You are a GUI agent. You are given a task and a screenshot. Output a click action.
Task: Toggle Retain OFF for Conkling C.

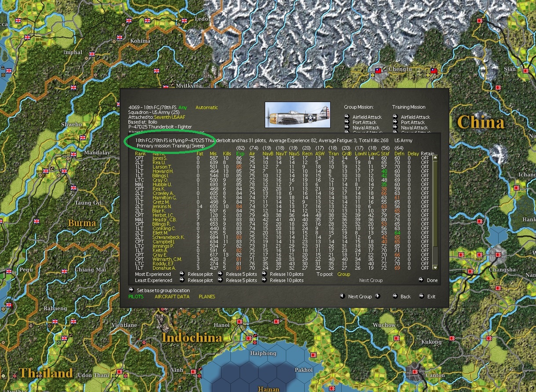click(424, 228)
